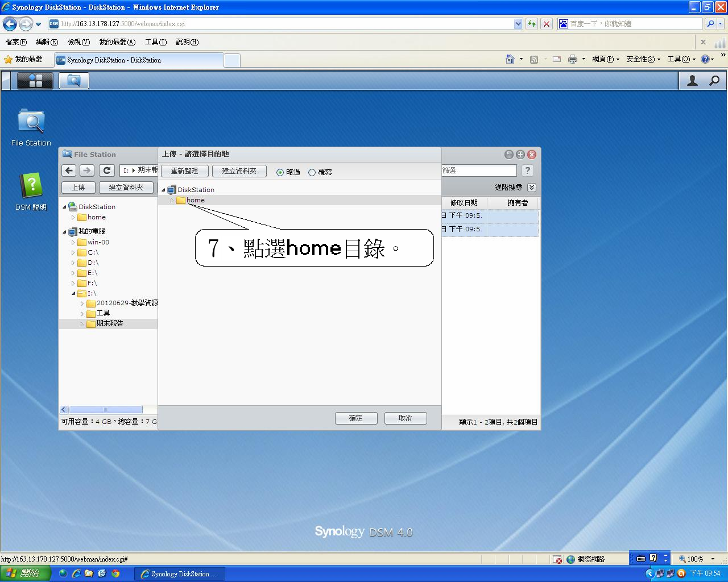Screen dimensions: 728x582
Task: Select the 覆寫 overwrite radio option
Action: [312, 172]
